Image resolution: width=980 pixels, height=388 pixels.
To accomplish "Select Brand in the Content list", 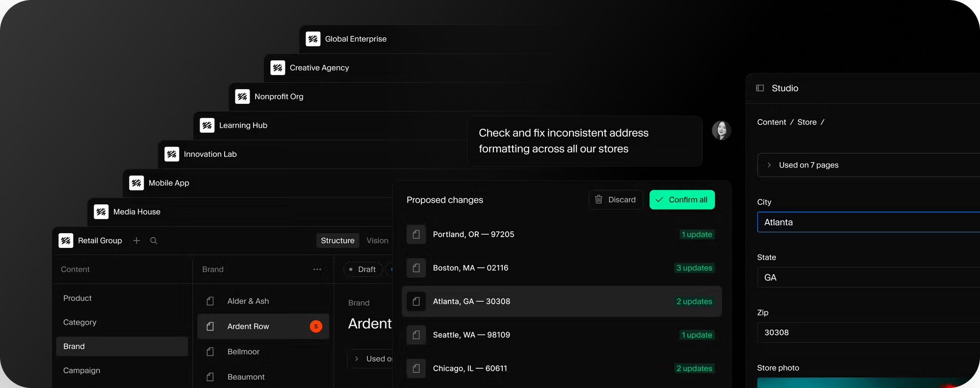I will click(x=122, y=346).
